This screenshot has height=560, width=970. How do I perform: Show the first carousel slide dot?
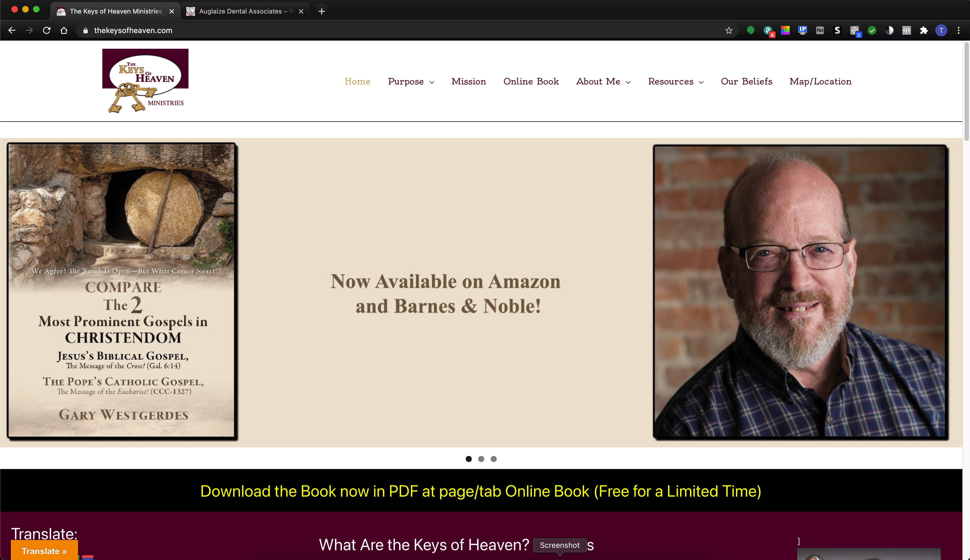pos(468,459)
